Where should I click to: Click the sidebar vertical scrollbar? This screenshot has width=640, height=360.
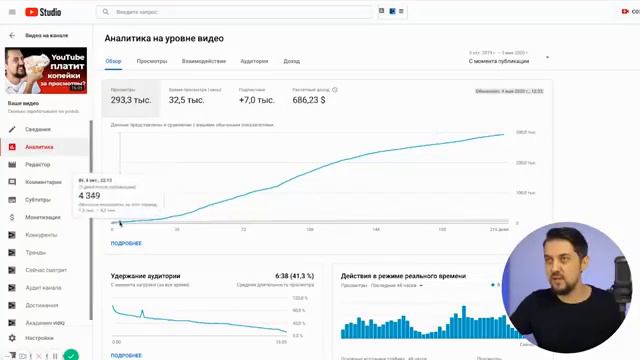pos(91,220)
